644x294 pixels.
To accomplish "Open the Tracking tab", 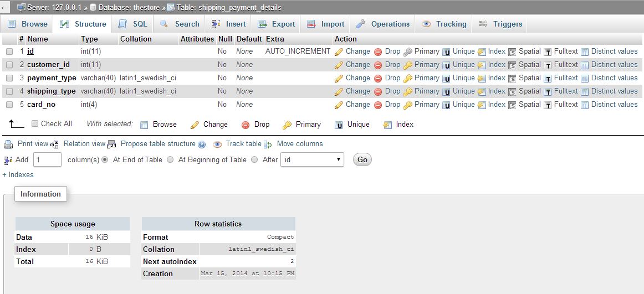I will point(444,24).
